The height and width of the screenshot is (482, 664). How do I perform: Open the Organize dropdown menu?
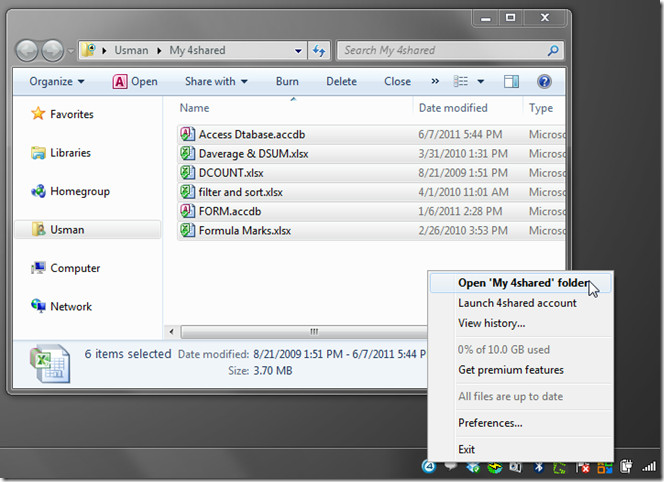56,82
